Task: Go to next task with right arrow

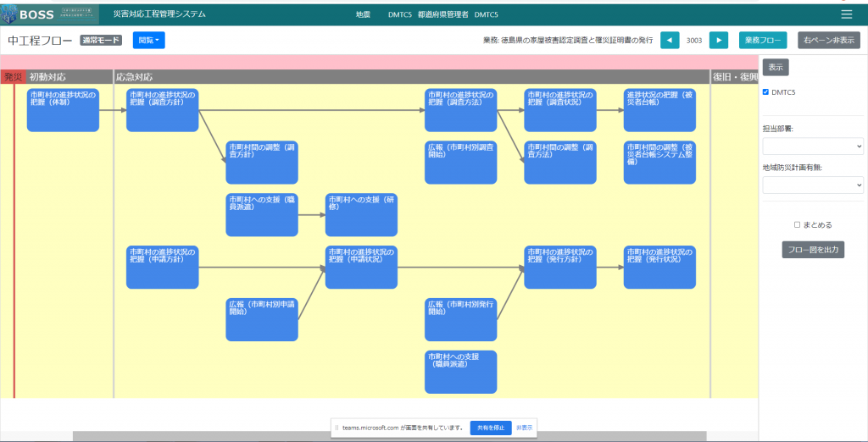Action: [718, 40]
